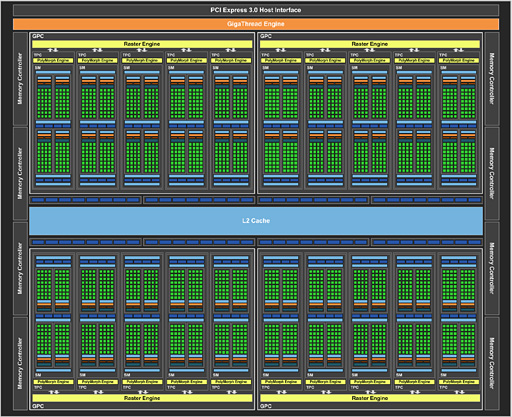Click last PolyMorph Engine in upper-right GPC
Screen dimensions: 512x417
tap(459, 60)
